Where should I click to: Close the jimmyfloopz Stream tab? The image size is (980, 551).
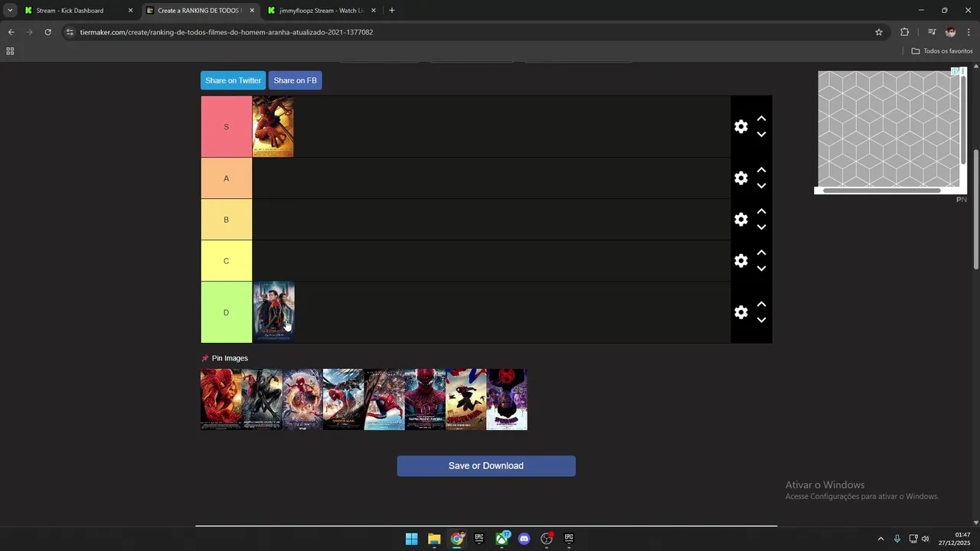374,11
